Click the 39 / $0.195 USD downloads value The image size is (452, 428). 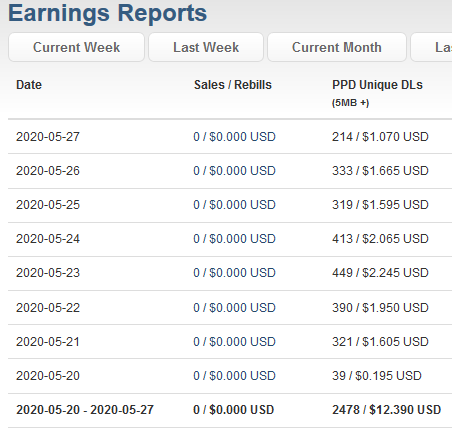coord(377,376)
